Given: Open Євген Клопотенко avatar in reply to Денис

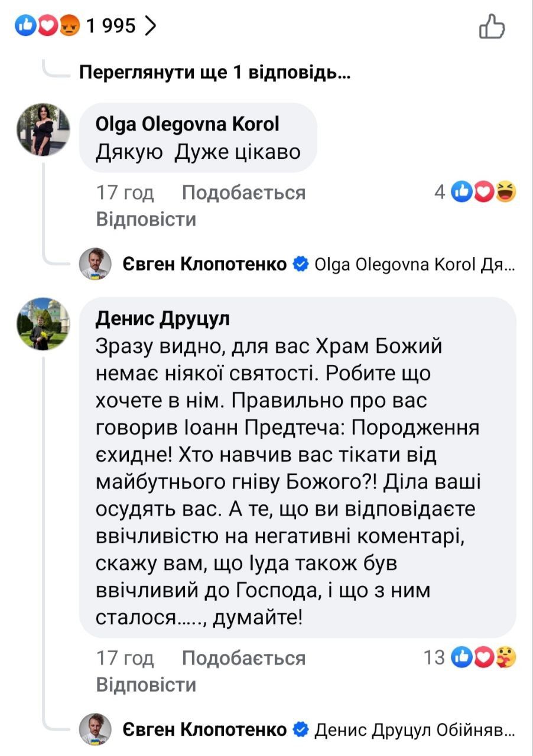Looking at the screenshot, I should [95, 730].
